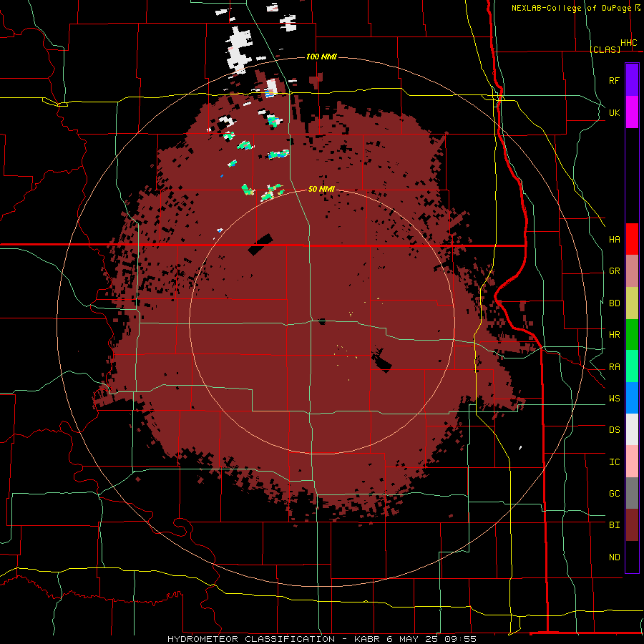Click the HR dark green legend swatch
644x644 pixels.
tap(632, 335)
